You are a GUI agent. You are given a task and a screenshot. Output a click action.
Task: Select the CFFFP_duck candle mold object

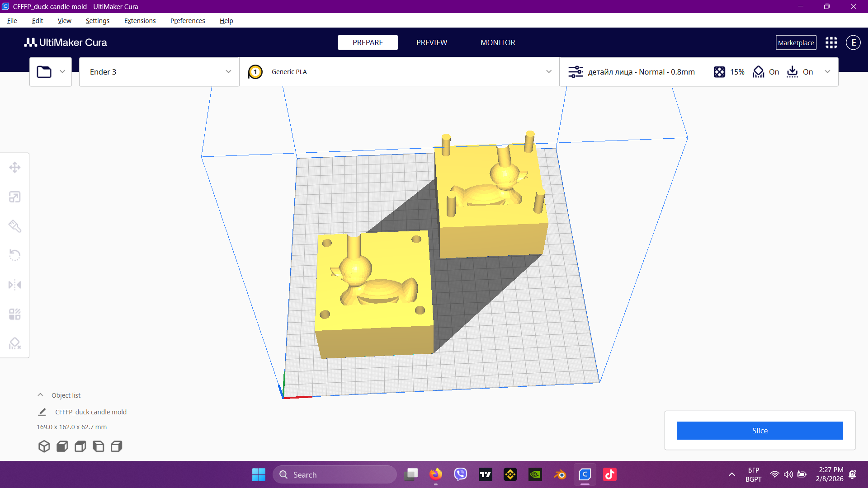[x=91, y=412]
